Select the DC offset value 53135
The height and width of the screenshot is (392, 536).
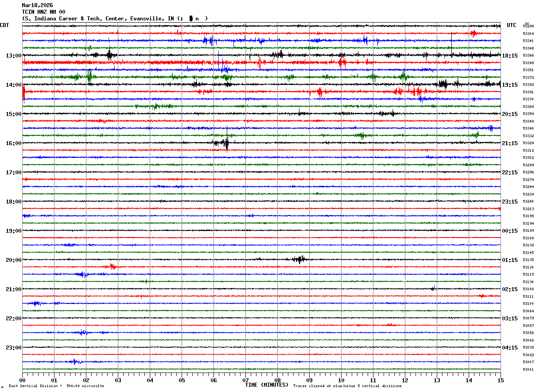(528, 260)
